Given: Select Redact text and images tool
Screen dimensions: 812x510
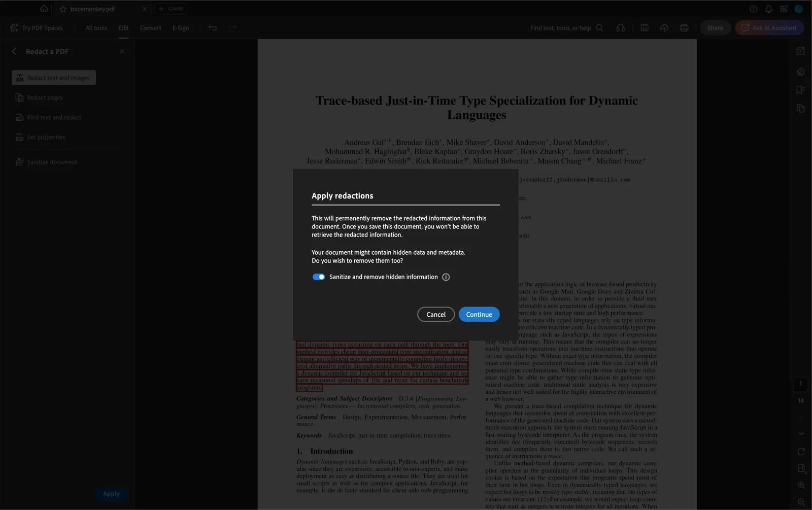Looking at the screenshot, I should click(54, 78).
